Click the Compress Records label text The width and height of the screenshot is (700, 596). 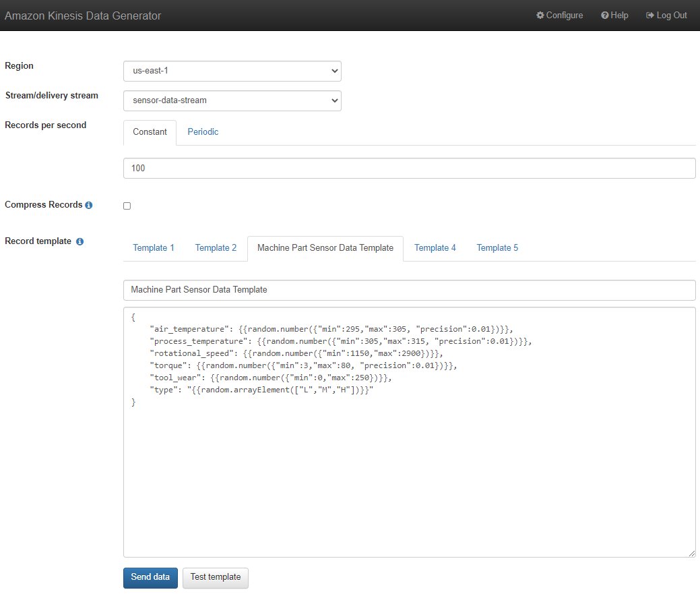tap(44, 205)
